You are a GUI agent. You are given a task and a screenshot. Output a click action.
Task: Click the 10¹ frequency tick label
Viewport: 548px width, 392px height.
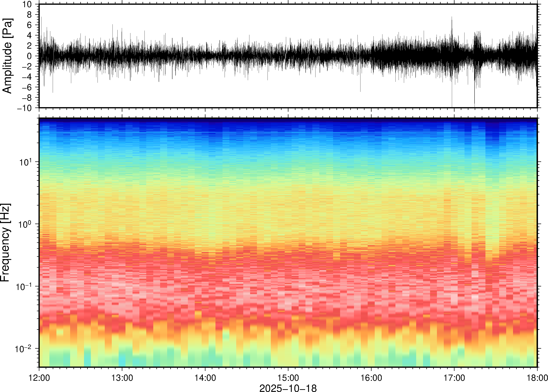pos(26,162)
